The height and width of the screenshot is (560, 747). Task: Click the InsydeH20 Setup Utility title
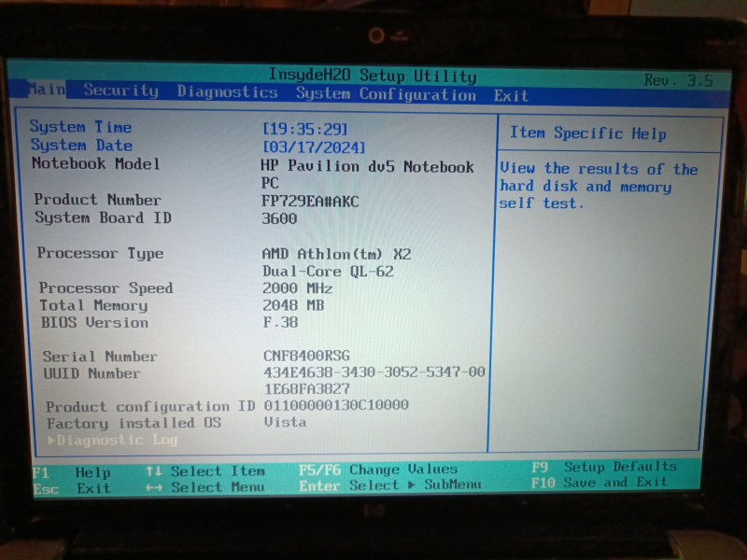click(372, 76)
